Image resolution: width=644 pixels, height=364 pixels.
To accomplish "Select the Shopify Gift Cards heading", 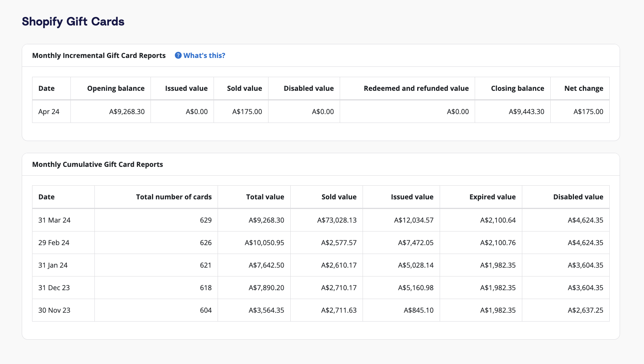I will click(73, 21).
